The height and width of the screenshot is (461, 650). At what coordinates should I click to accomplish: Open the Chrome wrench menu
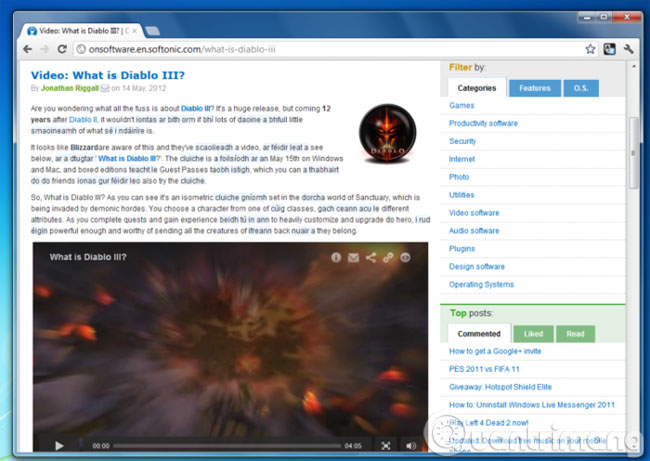click(x=628, y=49)
